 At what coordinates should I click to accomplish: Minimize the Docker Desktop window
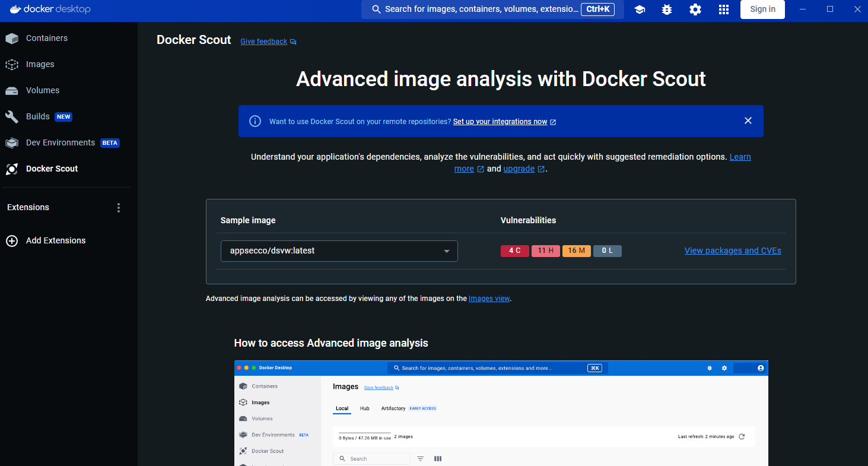[802, 9]
